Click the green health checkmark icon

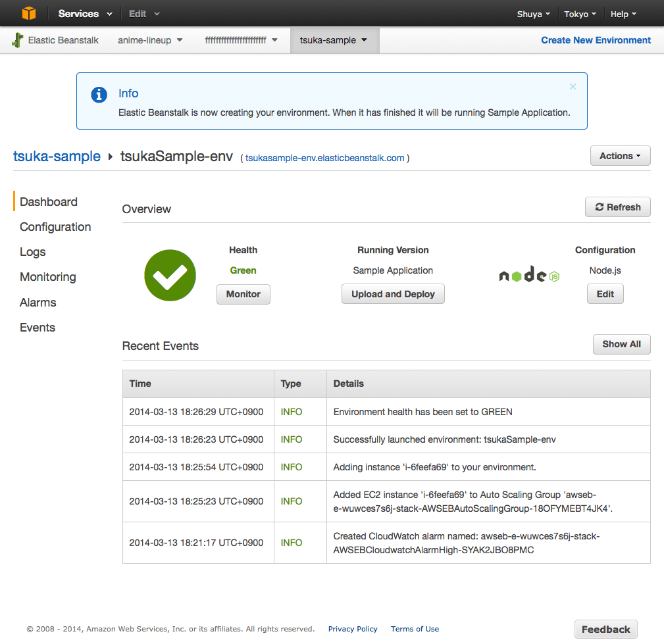pyautogui.click(x=170, y=275)
